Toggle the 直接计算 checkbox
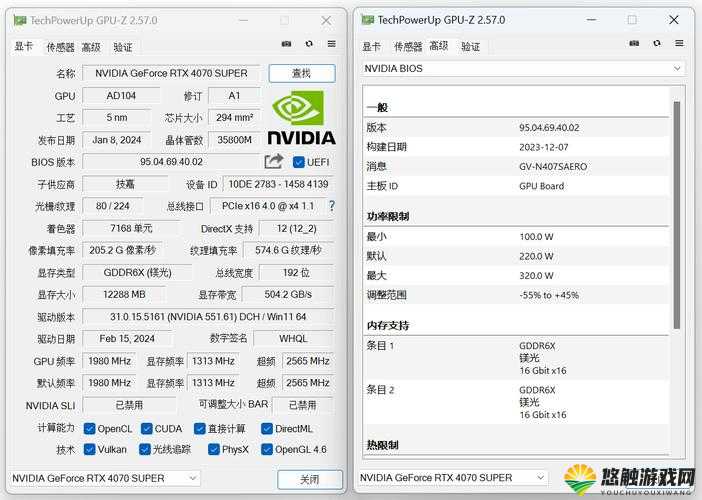 200,428
